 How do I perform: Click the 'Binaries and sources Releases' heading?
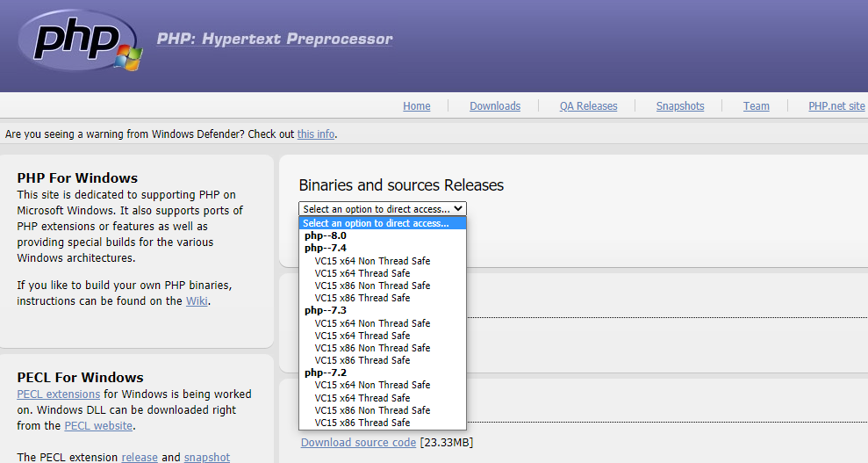(x=401, y=185)
